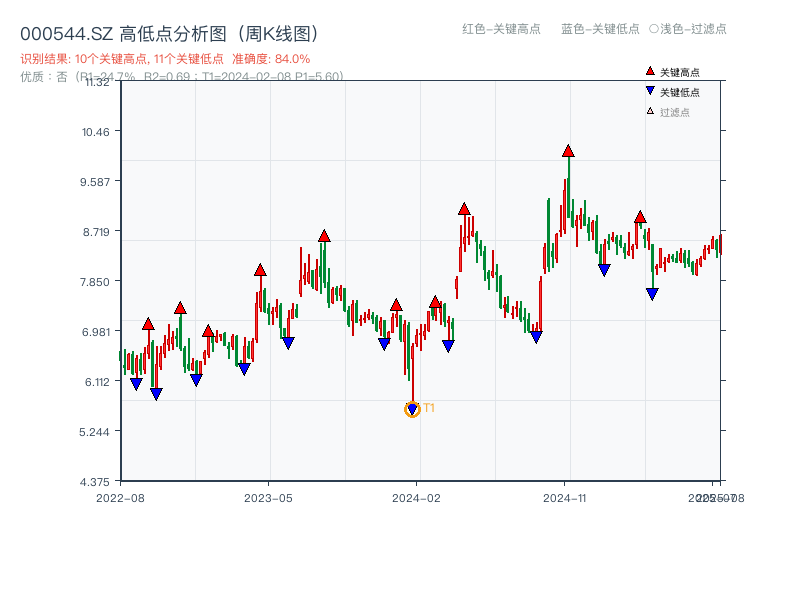Click the 000544.SZ 高低点分析图 chart title
This screenshot has width=800, height=600.
pyautogui.click(x=170, y=34)
